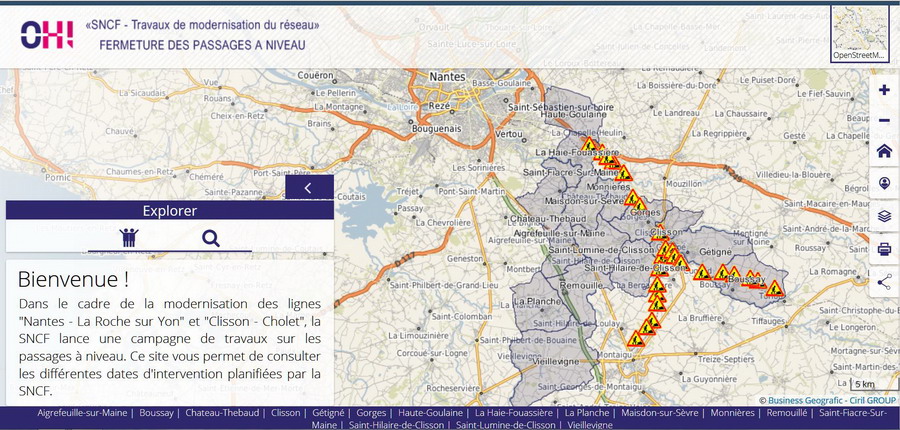This screenshot has width=900, height=430.
Task: Click the geolocation pin icon
Action: click(x=884, y=184)
